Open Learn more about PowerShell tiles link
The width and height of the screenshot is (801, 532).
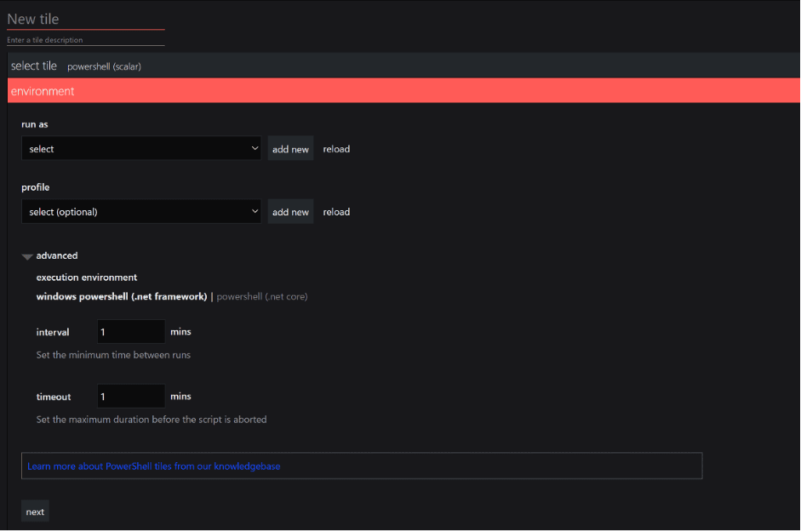click(x=154, y=466)
